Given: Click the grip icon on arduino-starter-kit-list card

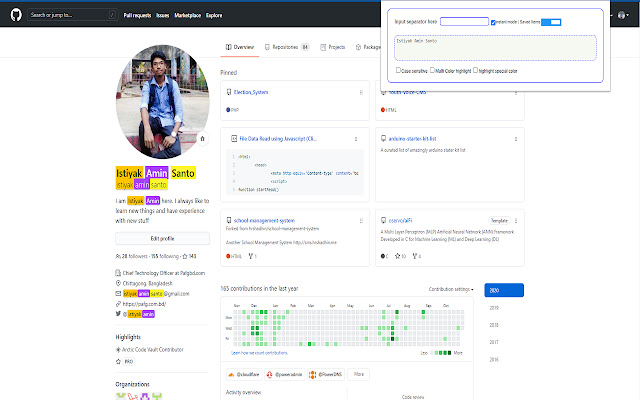Looking at the screenshot, I should pyautogui.click(x=514, y=139).
